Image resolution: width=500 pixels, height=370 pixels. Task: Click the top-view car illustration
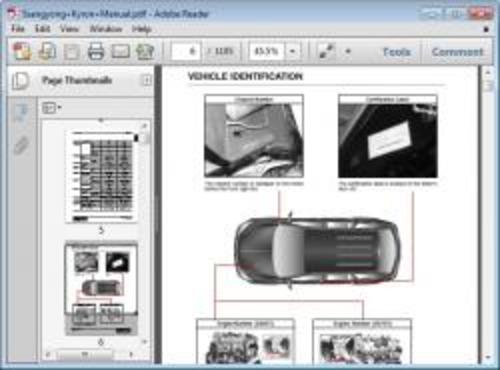(x=317, y=250)
